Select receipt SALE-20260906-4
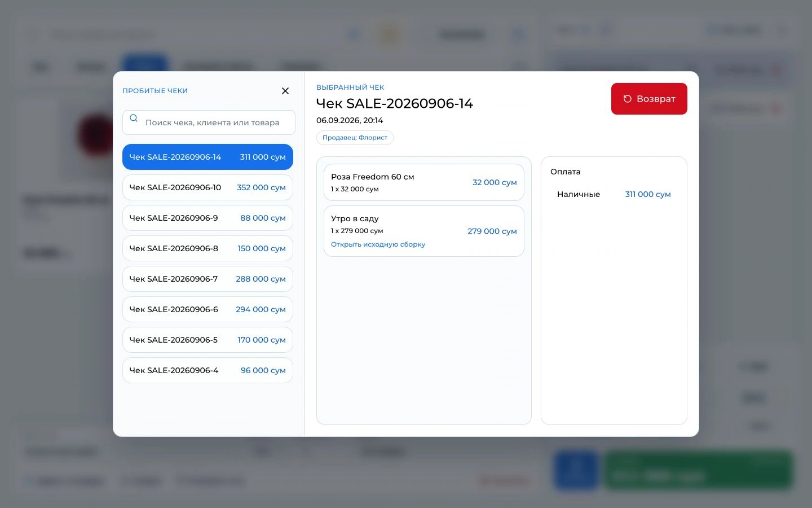This screenshot has width=812, height=508. (208, 370)
